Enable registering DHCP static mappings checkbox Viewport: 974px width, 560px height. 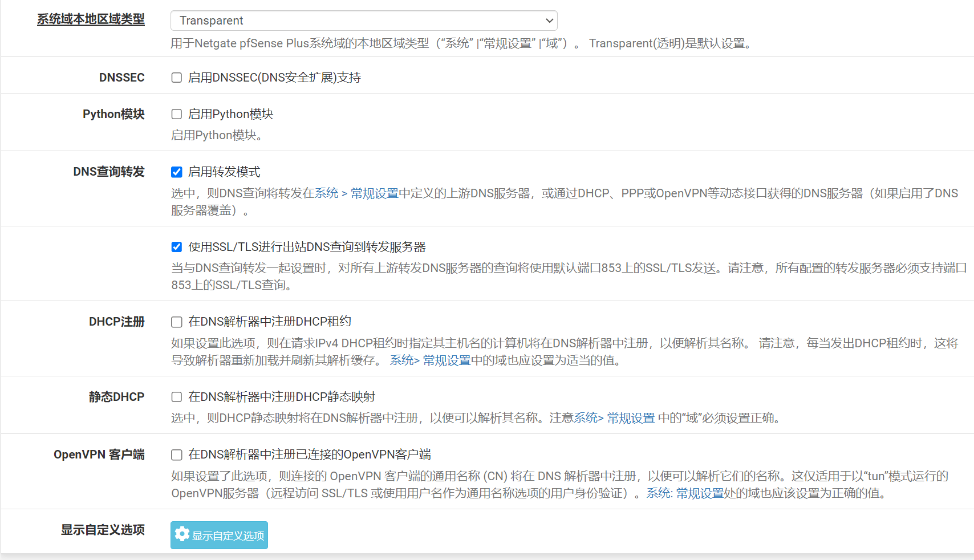click(177, 397)
